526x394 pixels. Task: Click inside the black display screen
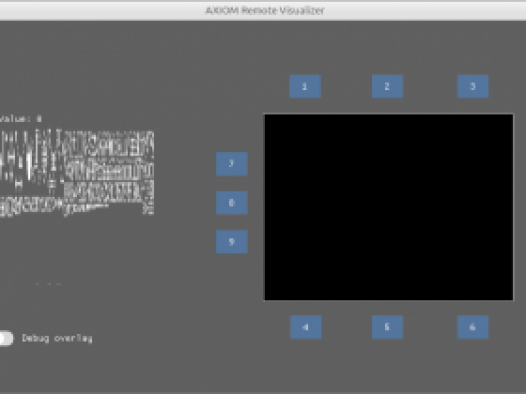389,207
